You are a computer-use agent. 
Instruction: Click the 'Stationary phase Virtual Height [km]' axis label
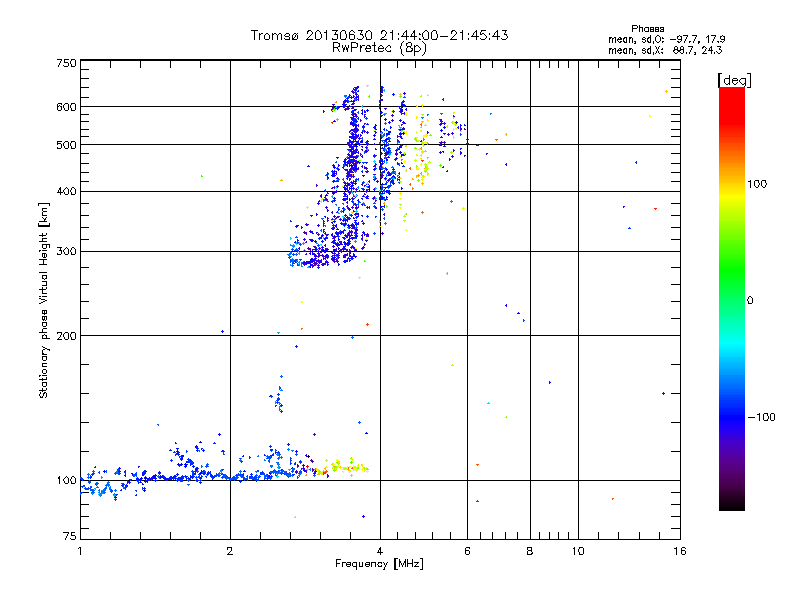click(x=44, y=300)
